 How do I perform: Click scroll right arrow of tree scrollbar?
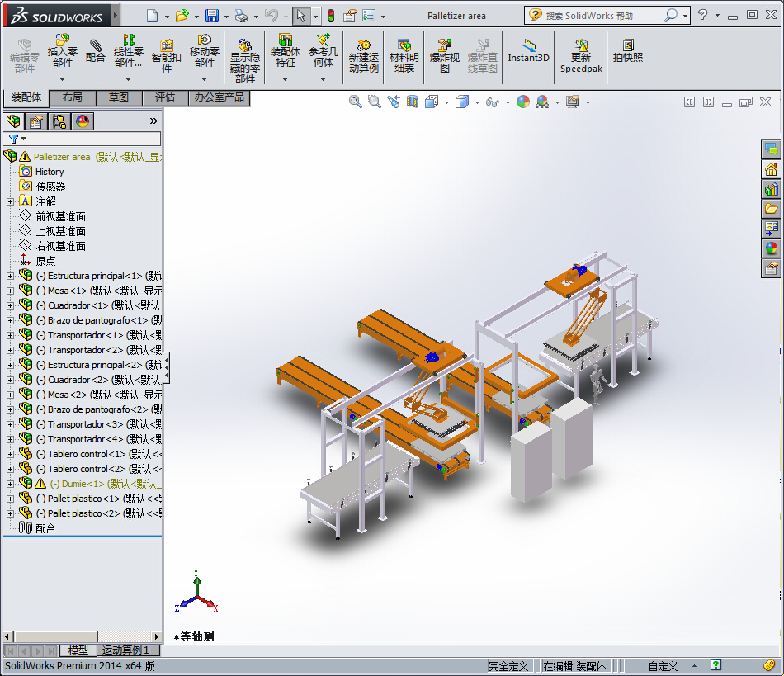[157, 636]
